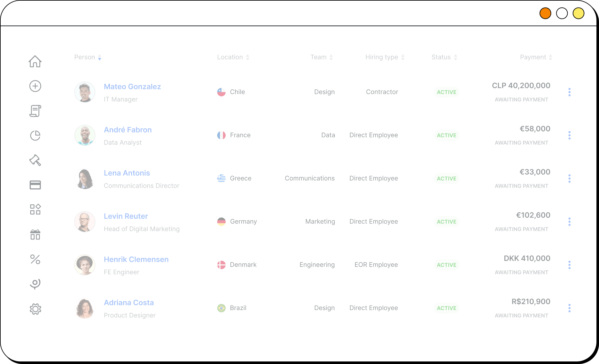The height and width of the screenshot is (364, 599).
Task: Sort table by Person column
Action: 88,57
